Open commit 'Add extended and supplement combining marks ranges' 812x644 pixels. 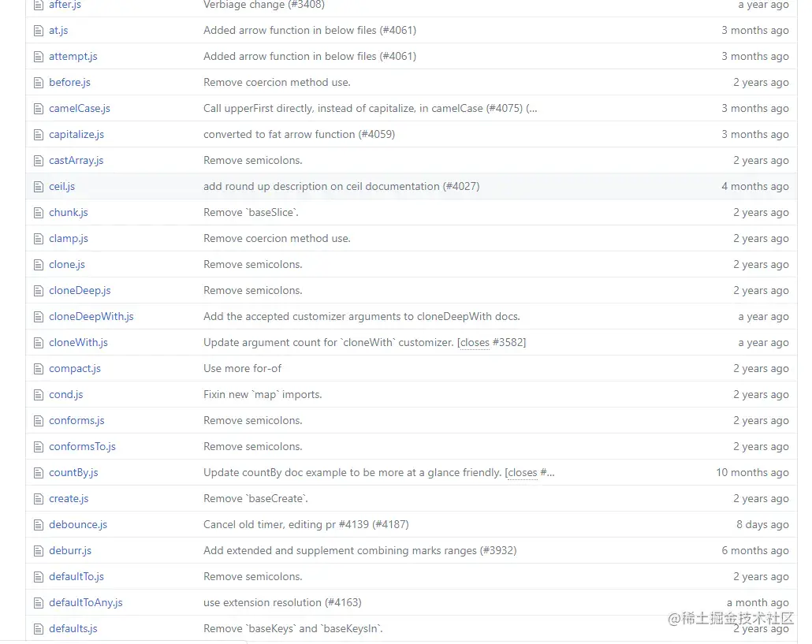click(x=360, y=551)
